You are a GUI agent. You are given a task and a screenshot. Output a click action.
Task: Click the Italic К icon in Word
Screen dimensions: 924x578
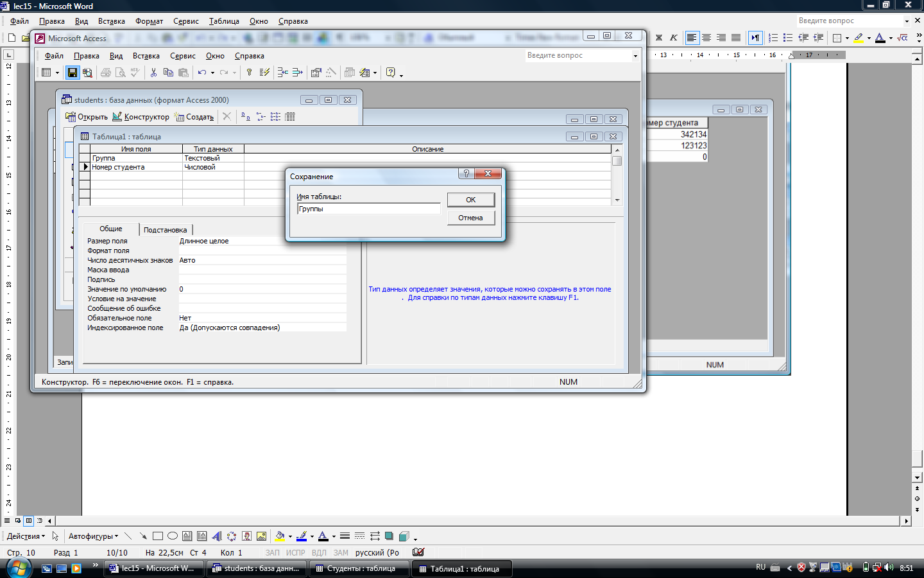click(x=674, y=38)
